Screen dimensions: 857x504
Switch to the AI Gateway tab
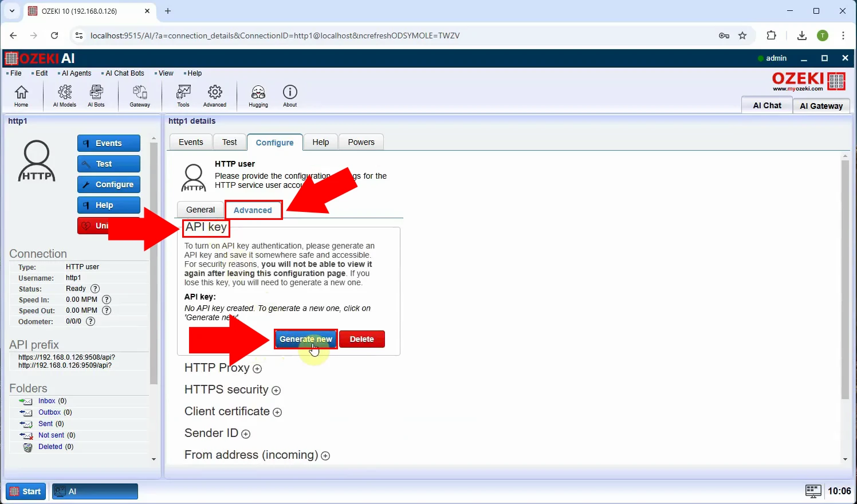pos(821,106)
